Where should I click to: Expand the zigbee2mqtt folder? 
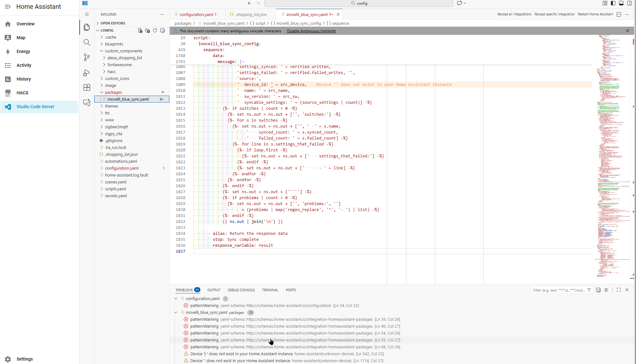pos(132,127)
